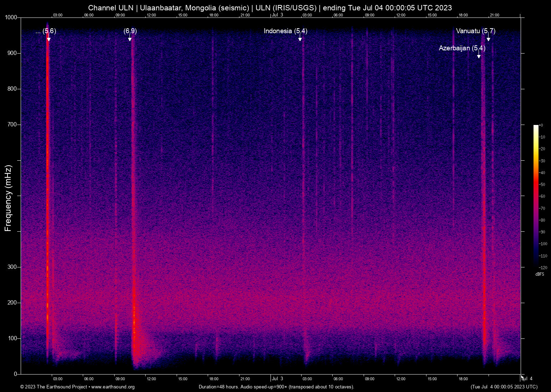Click the dBFS color scale bar

pyautogui.click(x=536, y=196)
